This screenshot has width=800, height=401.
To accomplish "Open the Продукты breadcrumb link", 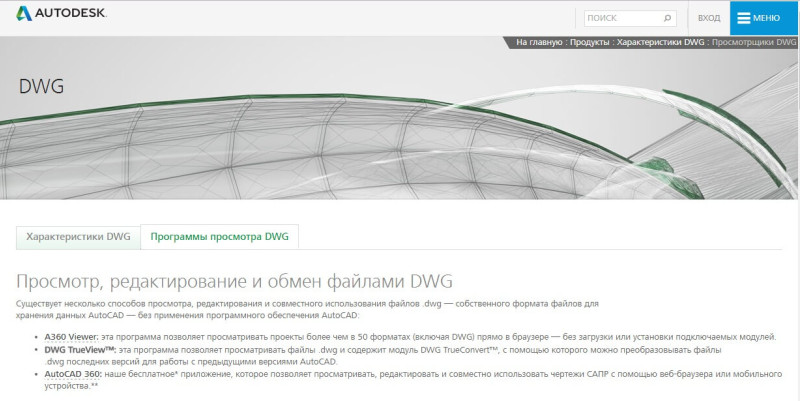I will [x=589, y=42].
